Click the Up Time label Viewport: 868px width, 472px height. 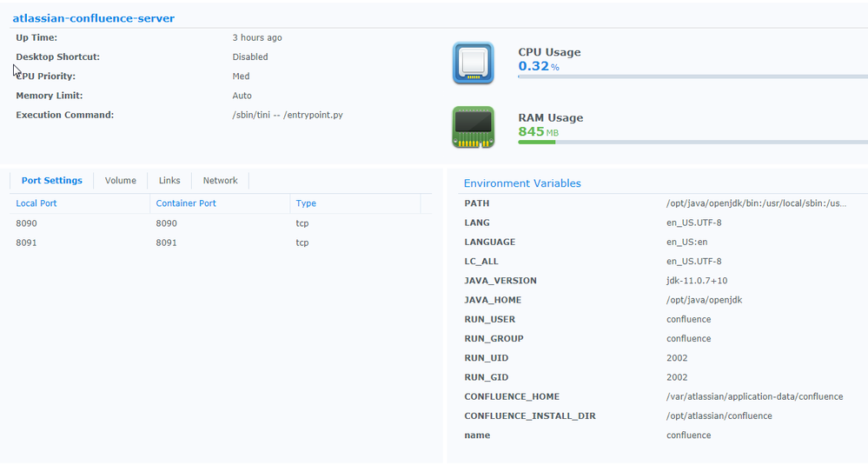pos(36,37)
